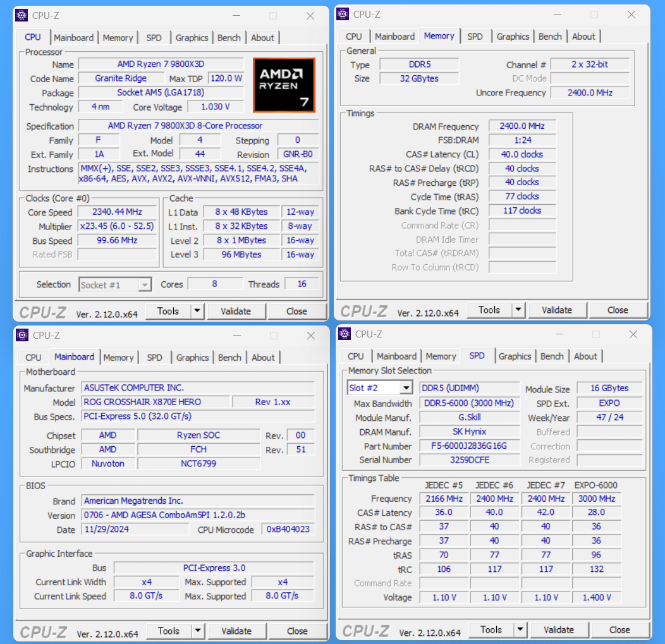Open the Memory tab in the CPU window
The image size is (665, 644).
[x=118, y=37]
